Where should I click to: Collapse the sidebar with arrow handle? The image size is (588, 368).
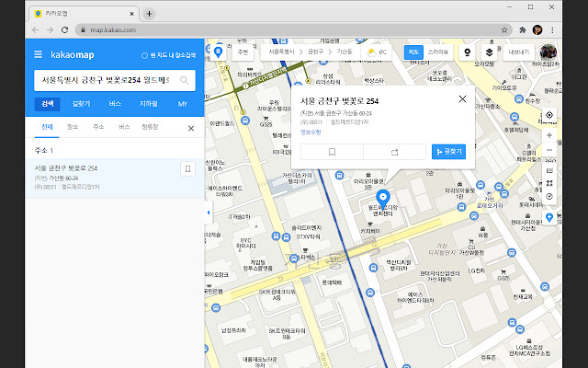(x=209, y=213)
